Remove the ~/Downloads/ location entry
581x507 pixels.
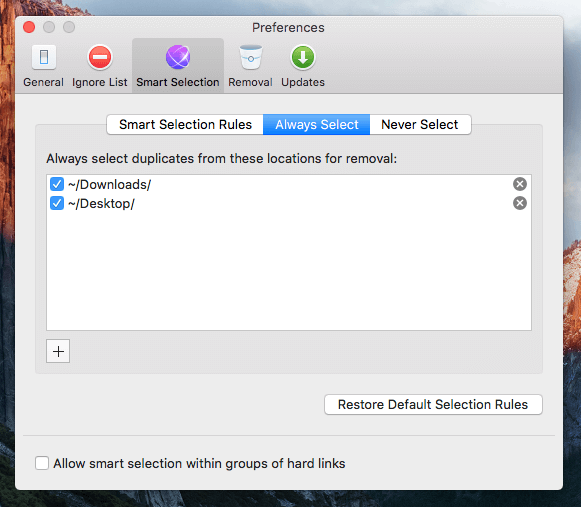pyautogui.click(x=519, y=184)
